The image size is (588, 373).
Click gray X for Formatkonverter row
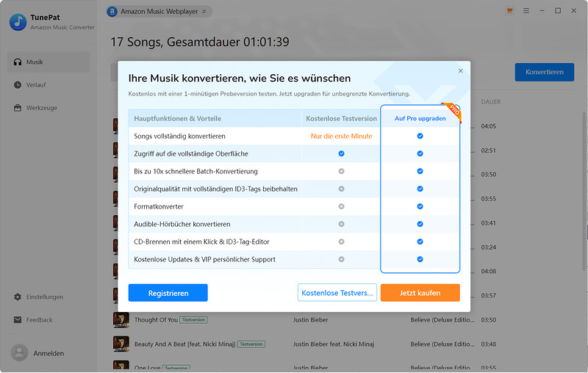pos(341,206)
